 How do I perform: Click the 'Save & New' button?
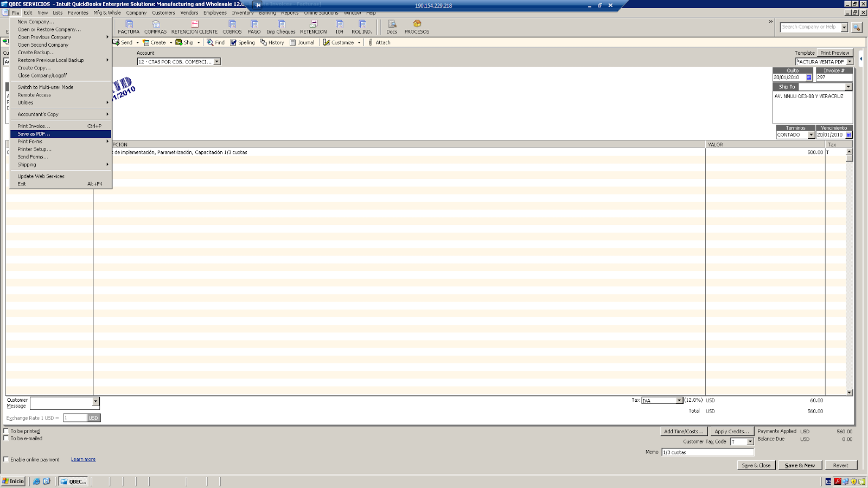800,465
